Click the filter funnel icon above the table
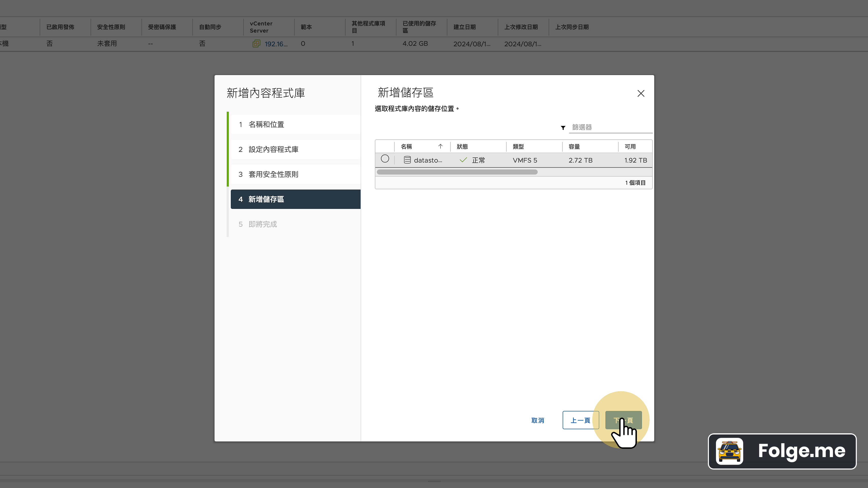The image size is (868, 488). click(563, 128)
